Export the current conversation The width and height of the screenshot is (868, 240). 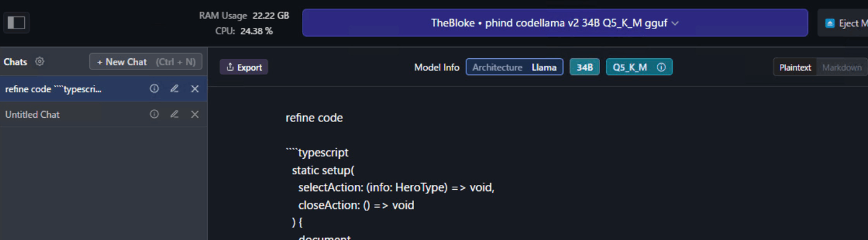244,67
